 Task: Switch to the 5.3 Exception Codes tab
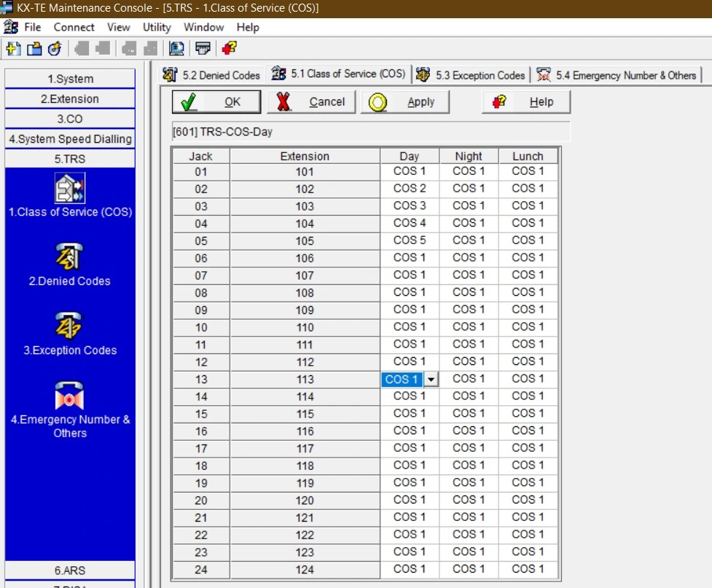[472, 75]
